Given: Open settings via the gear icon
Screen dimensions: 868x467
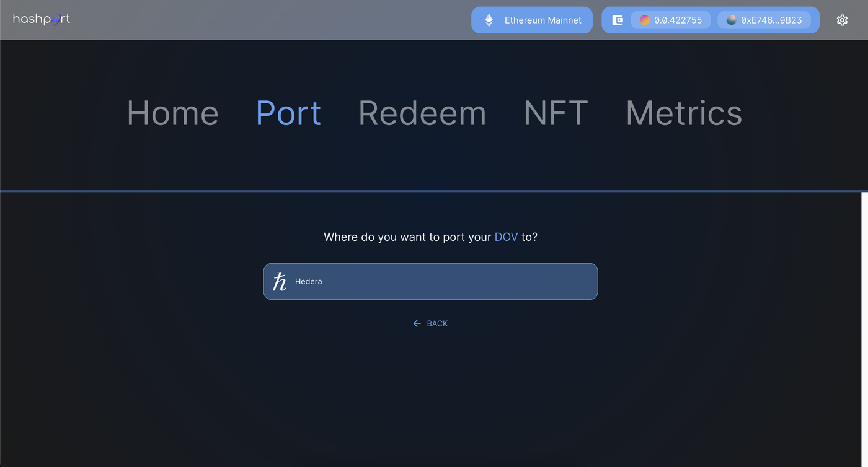Looking at the screenshot, I should coord(842,20).
